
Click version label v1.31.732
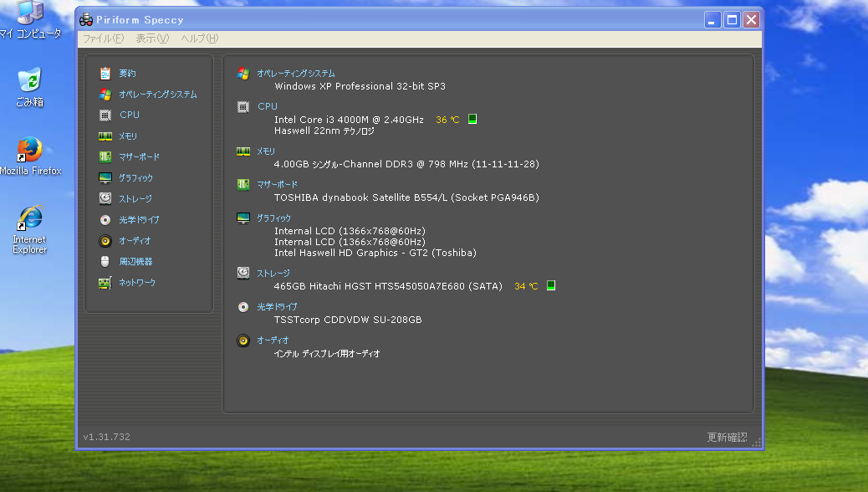click(x=107, y=437)
